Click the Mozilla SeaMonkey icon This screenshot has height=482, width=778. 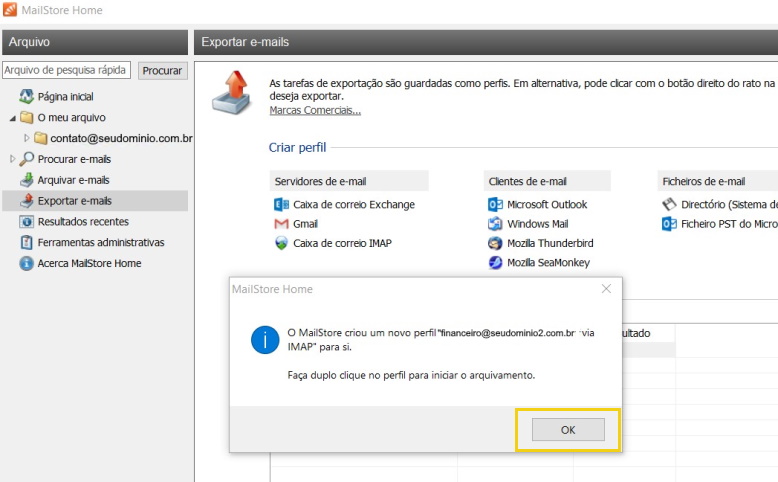coord(495,263)
